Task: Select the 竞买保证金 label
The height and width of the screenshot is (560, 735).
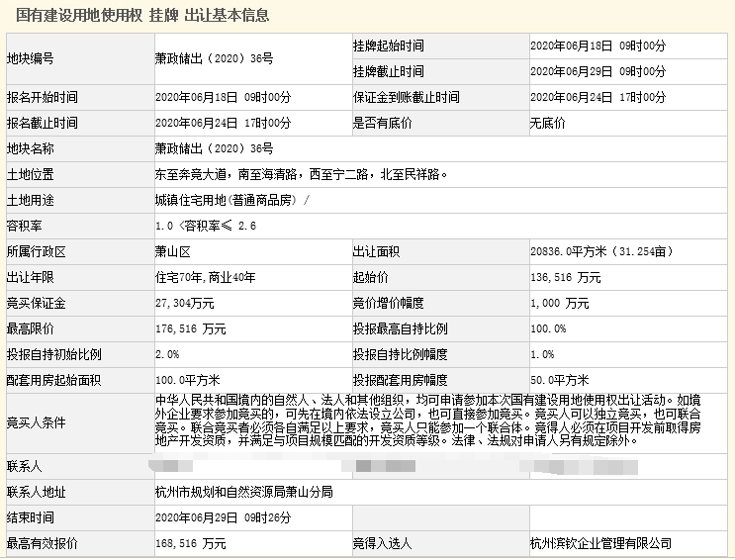Action: [x=36, y=304]
